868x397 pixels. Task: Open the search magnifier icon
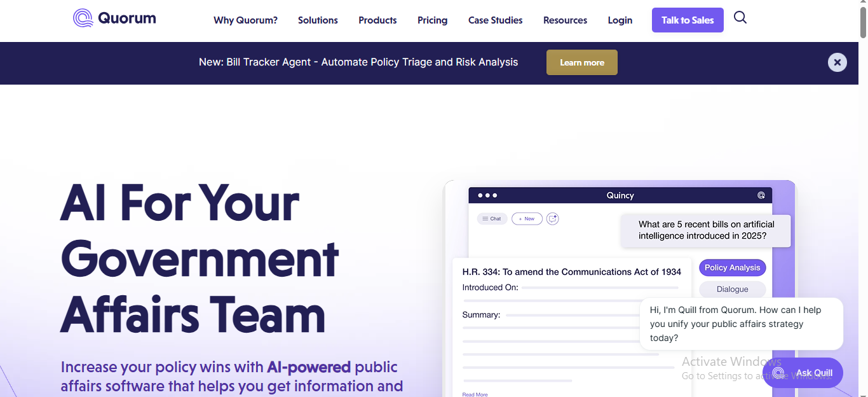pos(740,18)
